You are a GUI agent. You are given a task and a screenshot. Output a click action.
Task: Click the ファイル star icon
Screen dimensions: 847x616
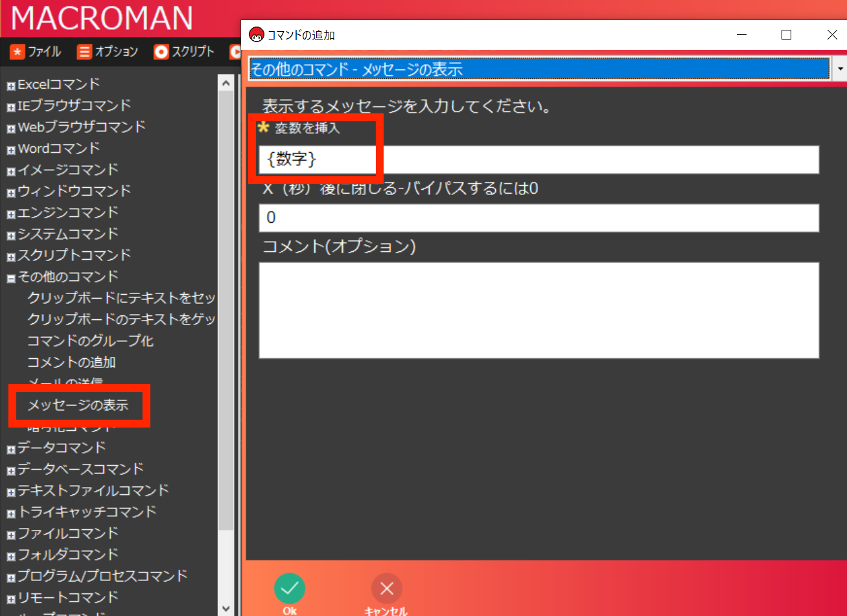tap(17, 52)
